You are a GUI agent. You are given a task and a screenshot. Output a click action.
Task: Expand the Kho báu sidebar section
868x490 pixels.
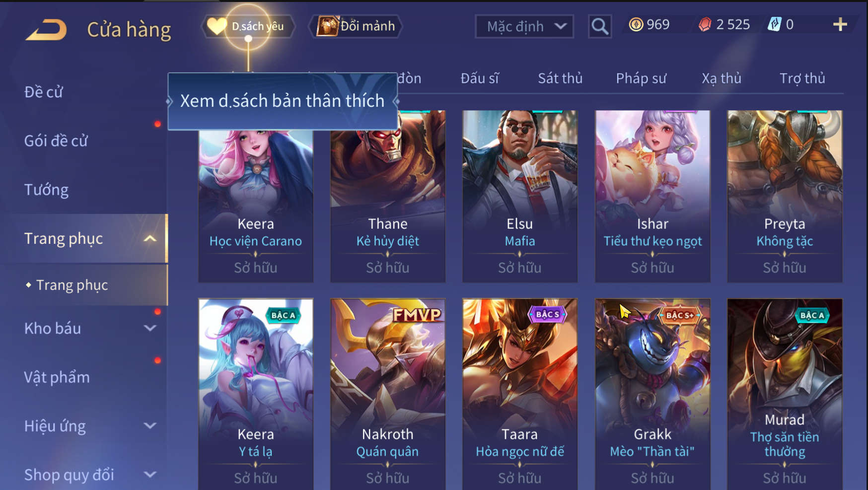point(150,328)
